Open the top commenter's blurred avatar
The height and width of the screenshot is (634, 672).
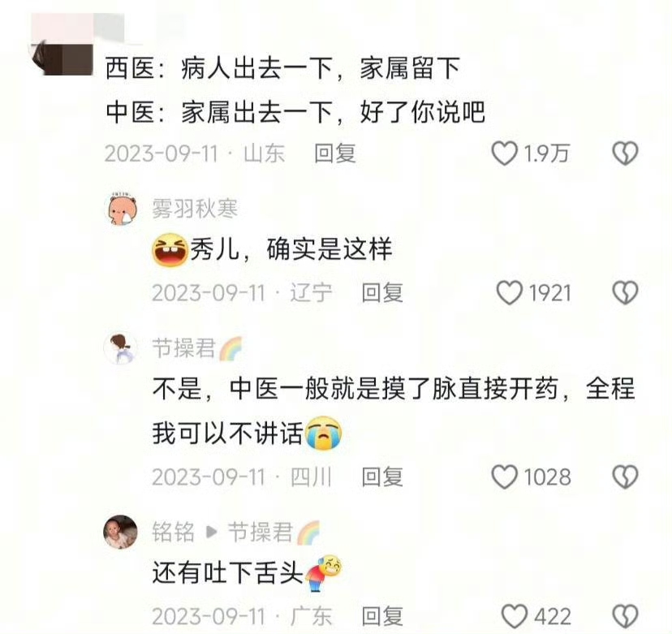(x=62, y=58)
